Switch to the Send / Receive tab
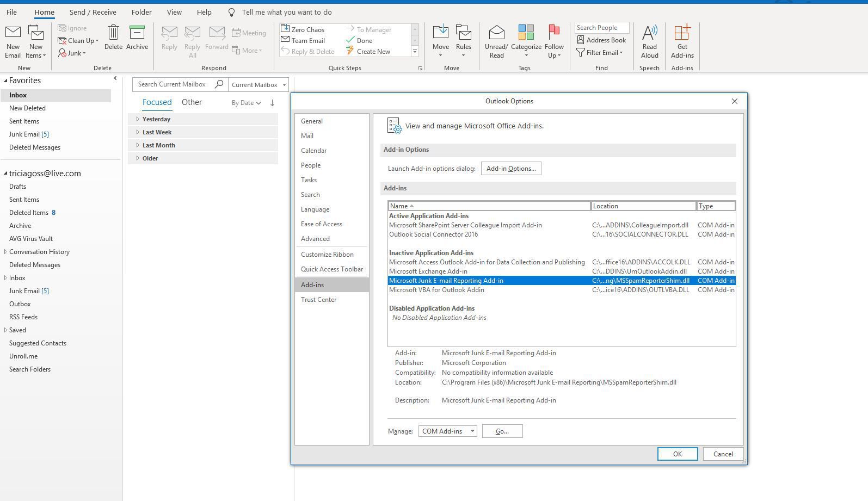 coord(93,12)
